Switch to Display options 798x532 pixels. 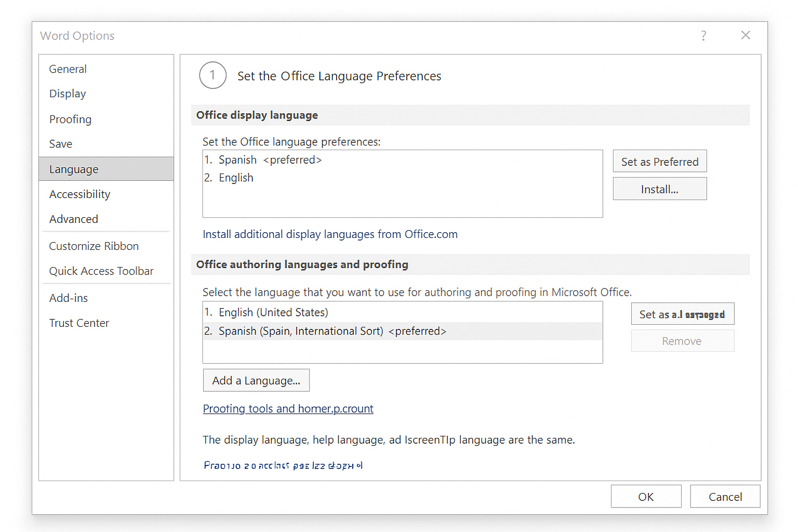[x=68, y=94]
